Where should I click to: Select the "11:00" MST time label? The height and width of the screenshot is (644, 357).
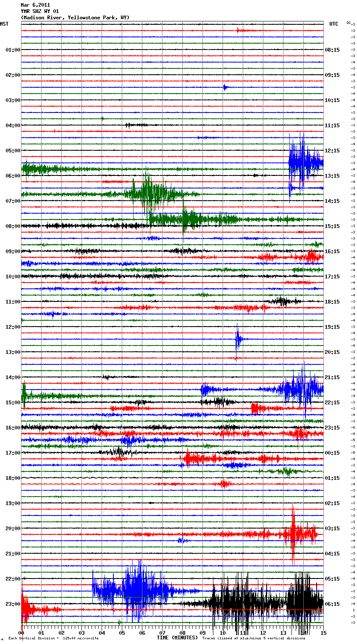coord(13,302)
